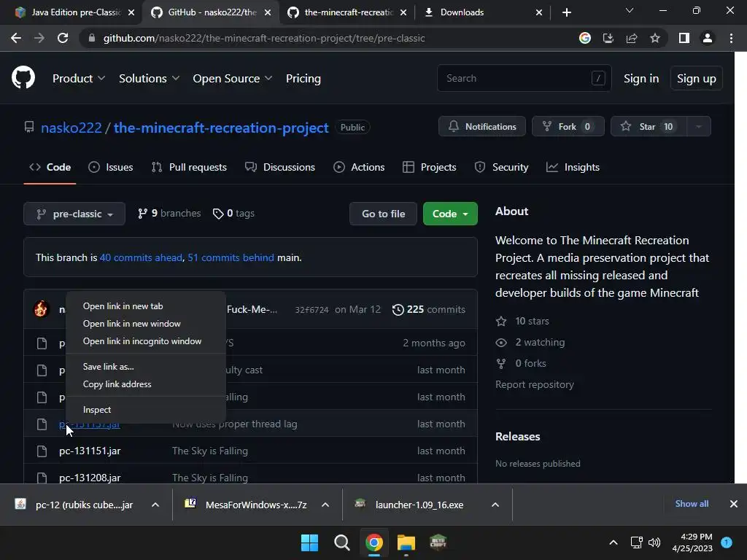This screenshot has height=560, width=747.
Task: Open the Projects tab
Action: coord(429,167)
